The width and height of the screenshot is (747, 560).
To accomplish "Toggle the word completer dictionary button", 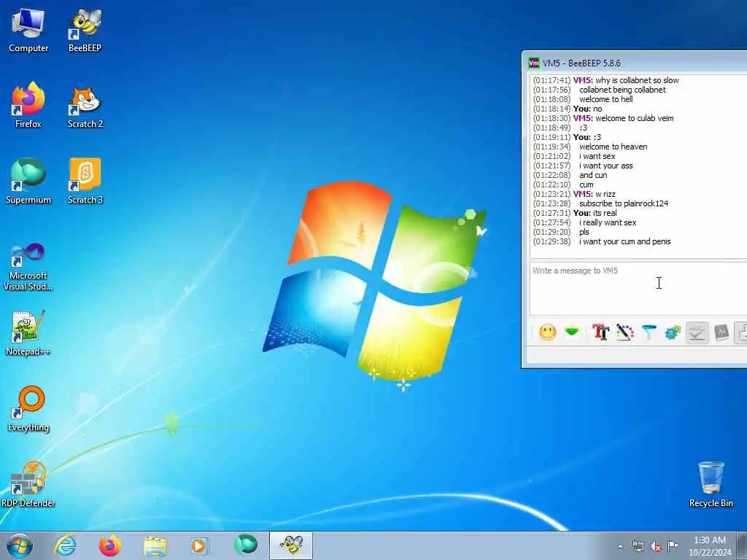I will click(x=721, y=332).
